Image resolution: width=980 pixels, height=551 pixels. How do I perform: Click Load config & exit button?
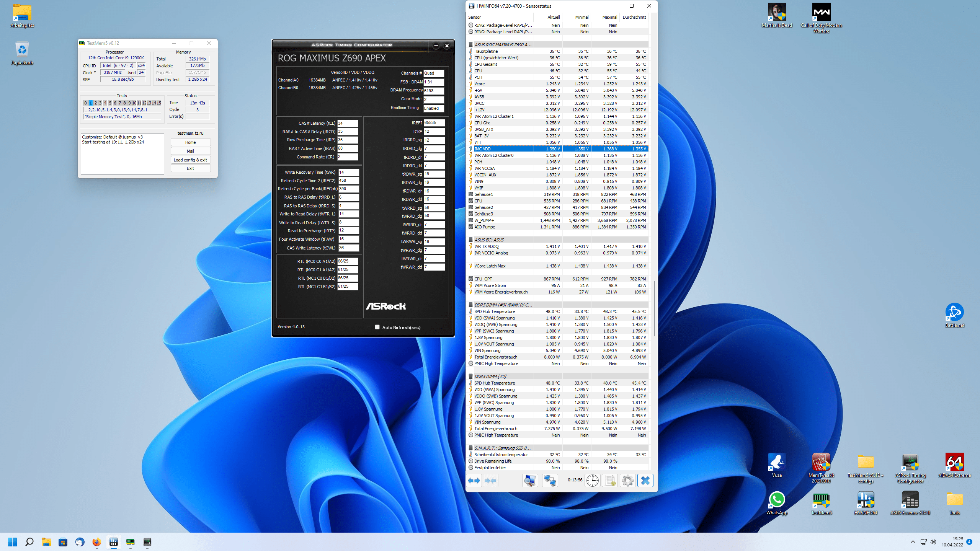pyautogui.click(x=190, y=160)
